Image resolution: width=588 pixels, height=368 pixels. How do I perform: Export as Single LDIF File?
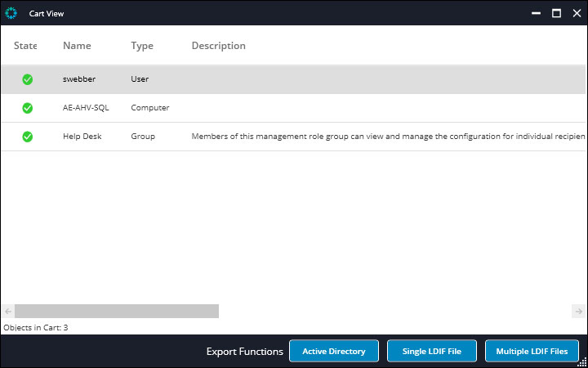[432, 351]
